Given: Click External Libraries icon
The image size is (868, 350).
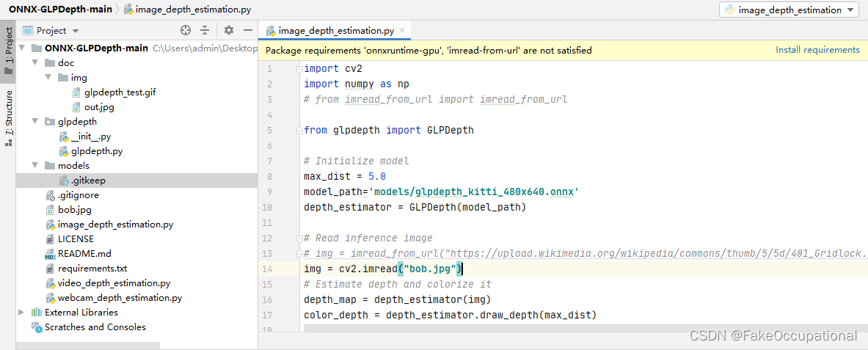Looking at the screenshot, I should click(x=37, y=313).
